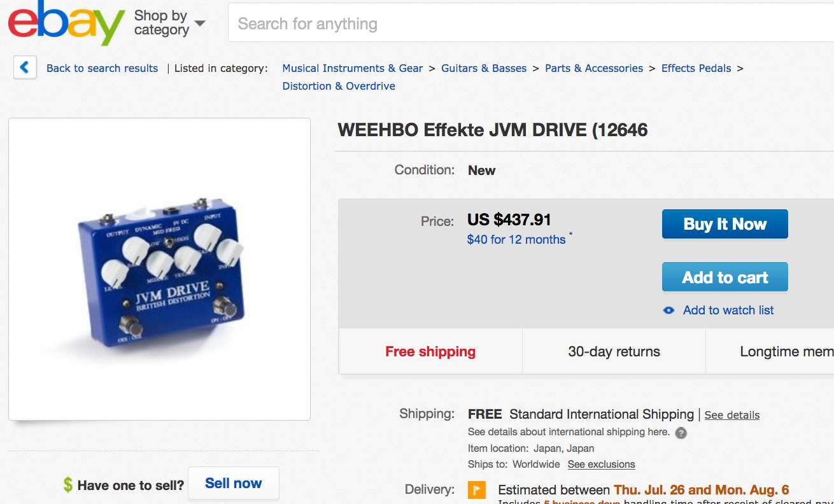The height and width of the screenshot is (504, 834).
Task: Click the Sell now button
Action: tap(233, 484)
